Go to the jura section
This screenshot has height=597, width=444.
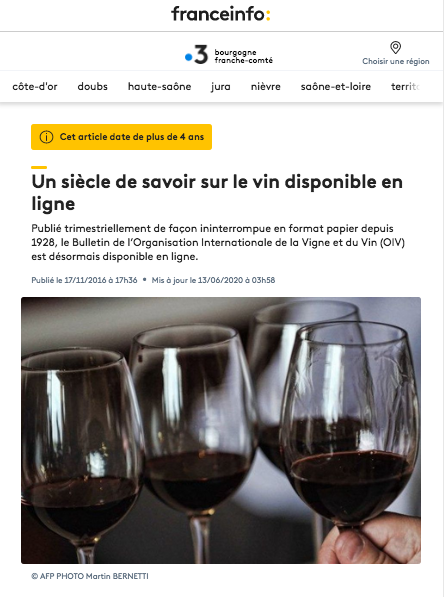coord(221,87)
